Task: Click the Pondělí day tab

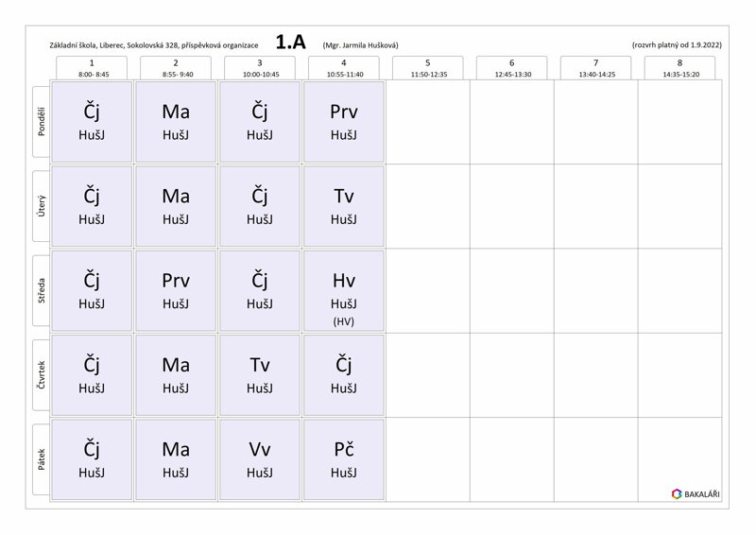Action: [41, 122]
